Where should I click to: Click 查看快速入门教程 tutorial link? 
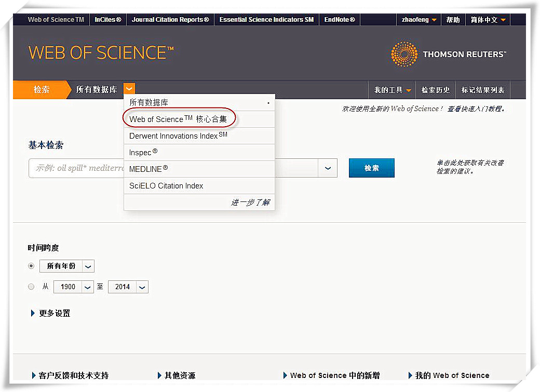(476, 109)
